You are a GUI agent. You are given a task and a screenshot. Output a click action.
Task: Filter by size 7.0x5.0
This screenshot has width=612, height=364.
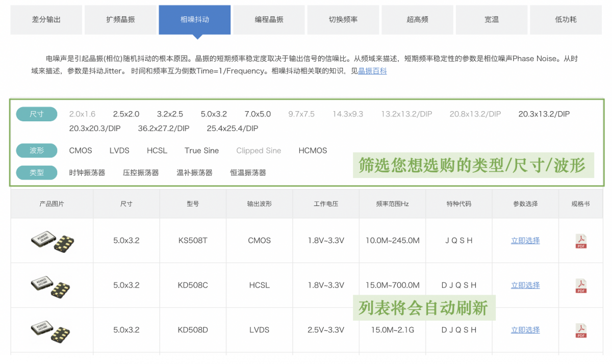click(x=258, y=114)
